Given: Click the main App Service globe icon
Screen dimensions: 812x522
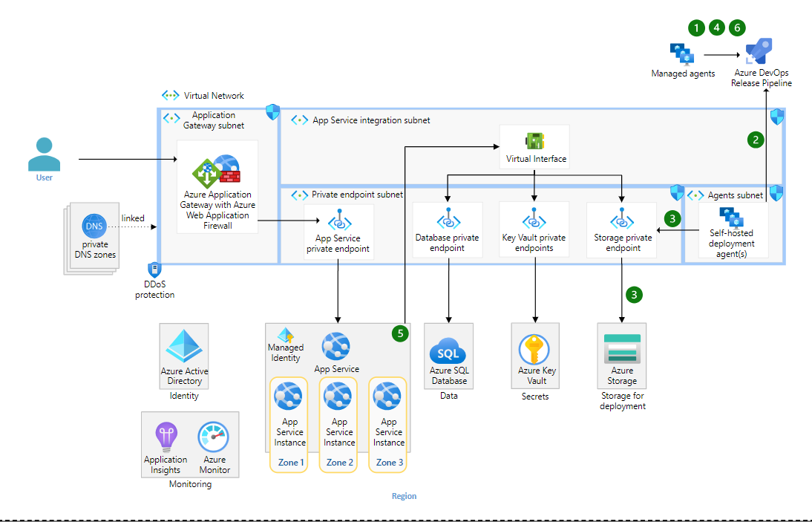Looking at the screenshot, I should (x=335, y=347).
